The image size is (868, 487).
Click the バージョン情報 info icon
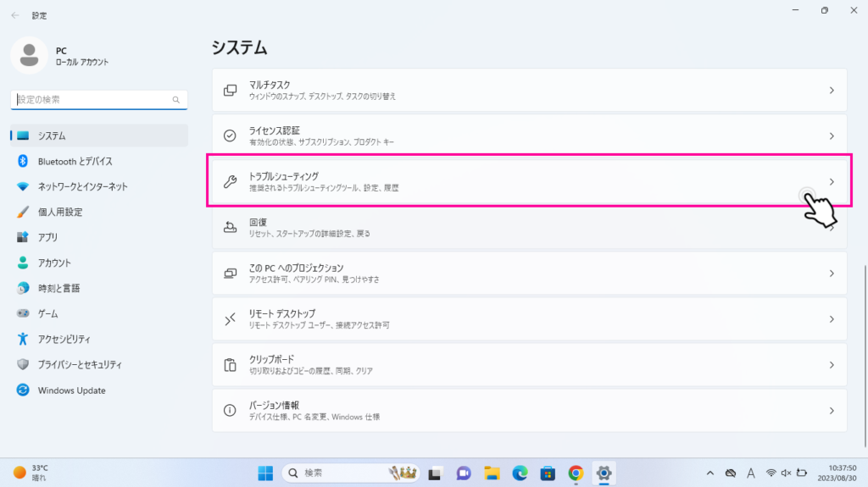(x=230, y=411)
